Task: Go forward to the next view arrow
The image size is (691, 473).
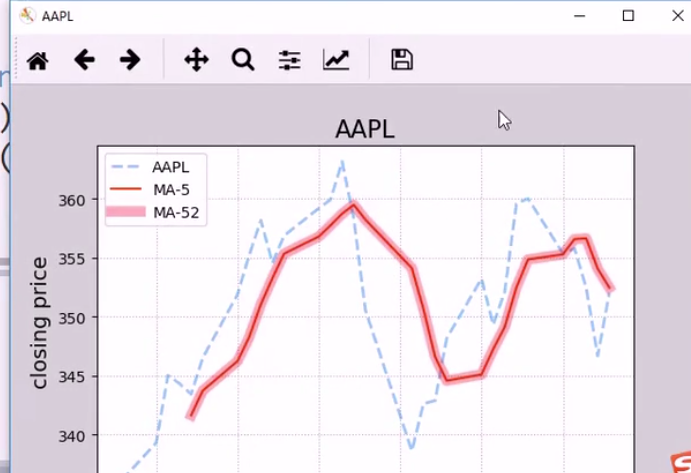Action: [130, 60]
